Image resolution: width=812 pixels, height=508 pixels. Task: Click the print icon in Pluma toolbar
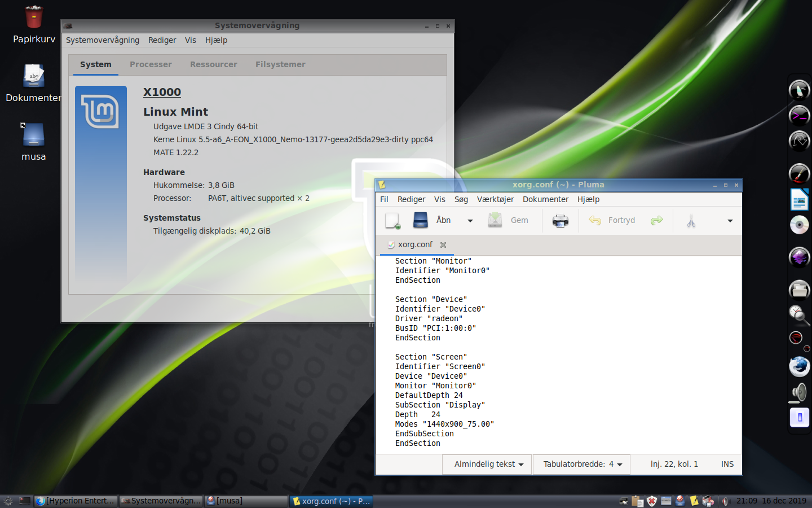click(x=560, y=221)
